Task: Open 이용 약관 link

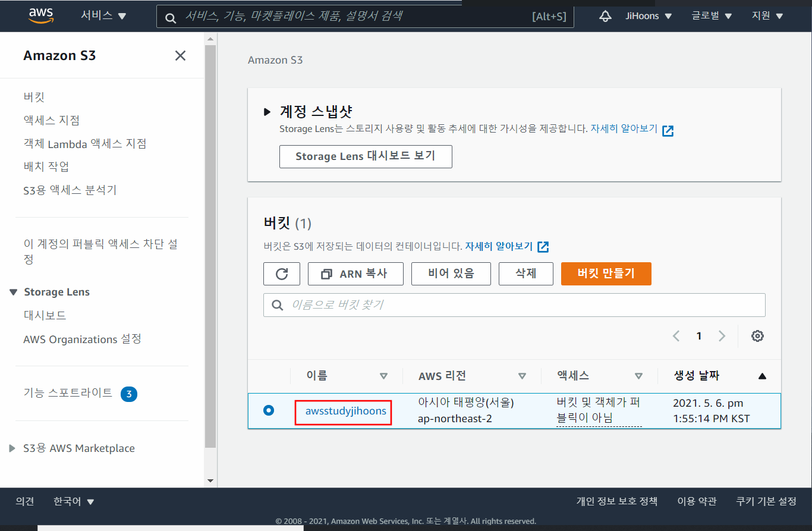Action: point(697,501)
